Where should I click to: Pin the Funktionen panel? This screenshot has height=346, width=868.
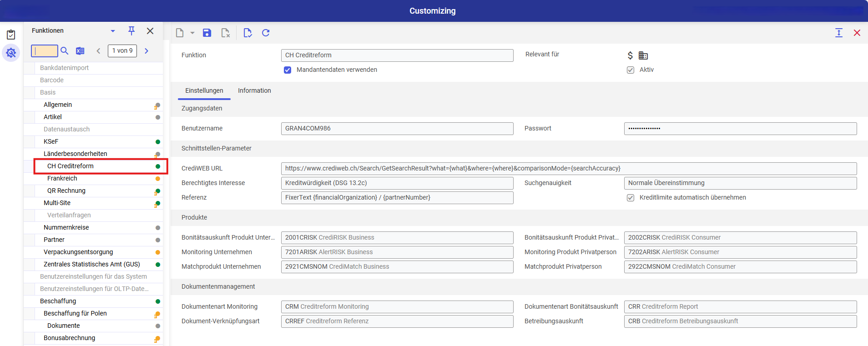tap(131, 31)
